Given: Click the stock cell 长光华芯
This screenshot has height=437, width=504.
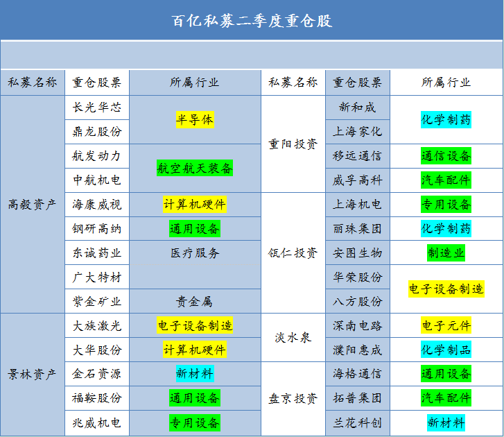Looking at the screenshot, I should pos(97,108).
